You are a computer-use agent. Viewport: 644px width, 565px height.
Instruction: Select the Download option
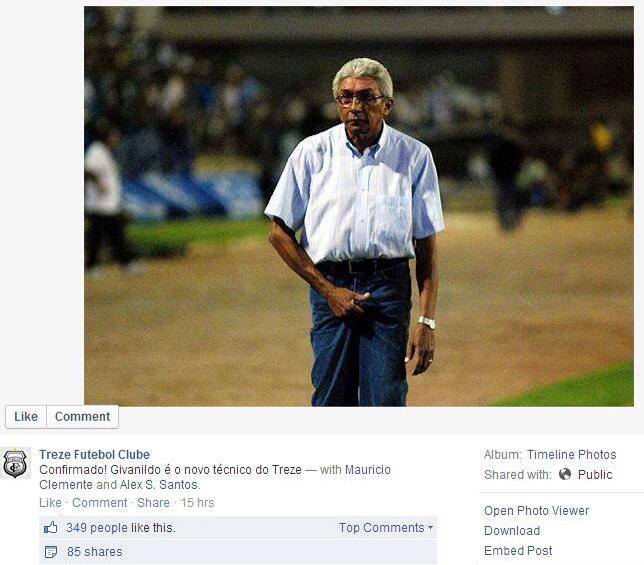pos(512,531)
